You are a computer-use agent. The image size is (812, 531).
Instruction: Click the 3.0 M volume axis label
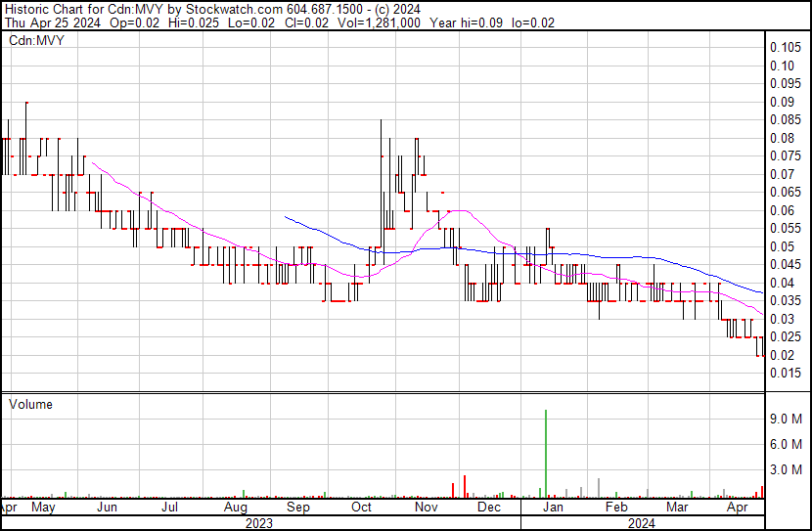point(786,469)
